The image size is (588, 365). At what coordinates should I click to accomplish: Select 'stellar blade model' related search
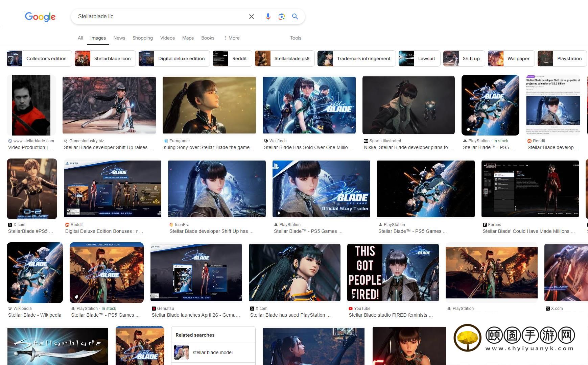click(213, 352)
